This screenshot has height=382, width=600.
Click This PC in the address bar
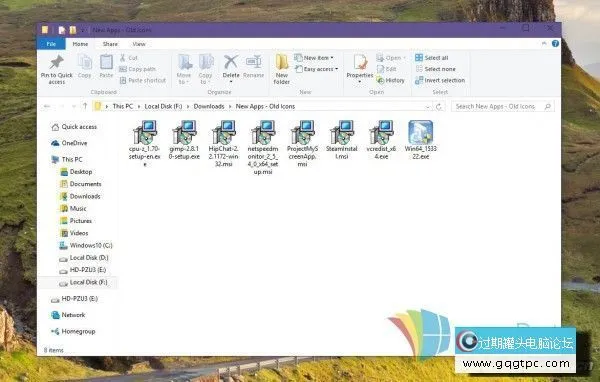(x=123, y=106)
